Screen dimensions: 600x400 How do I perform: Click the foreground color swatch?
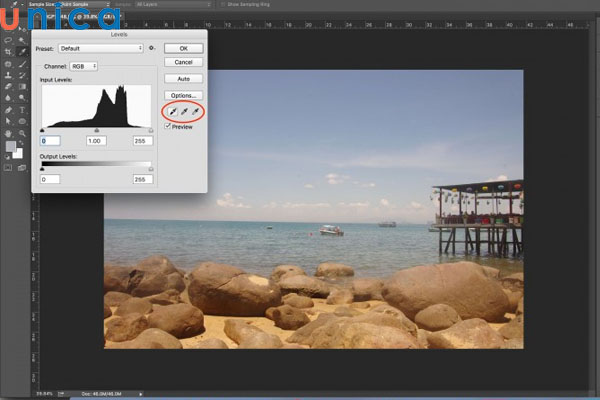coord(11,146)
